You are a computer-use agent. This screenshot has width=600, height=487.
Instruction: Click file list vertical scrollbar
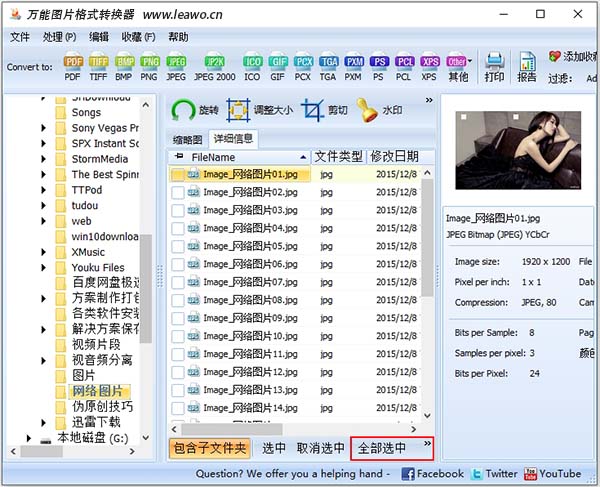coord(427,238)
